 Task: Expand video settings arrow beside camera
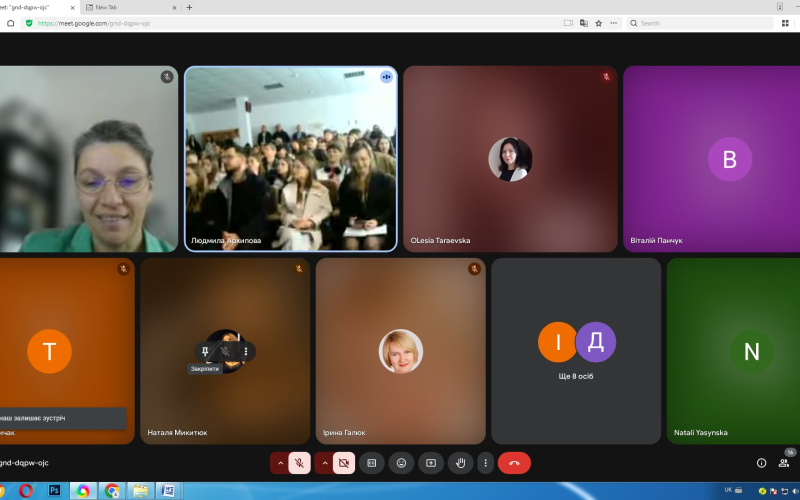click(x=324, y=463)
